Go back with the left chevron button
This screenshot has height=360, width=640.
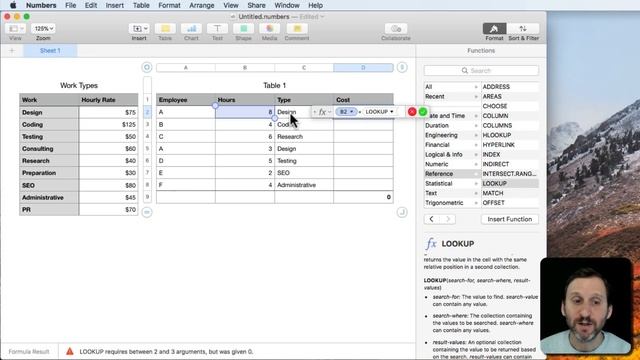[432, 219]
